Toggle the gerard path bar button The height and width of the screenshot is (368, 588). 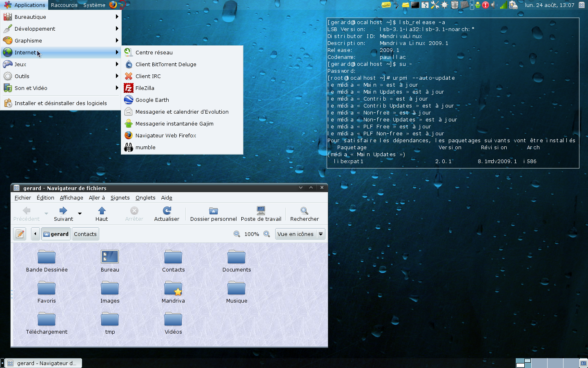(x=56, y=234)
